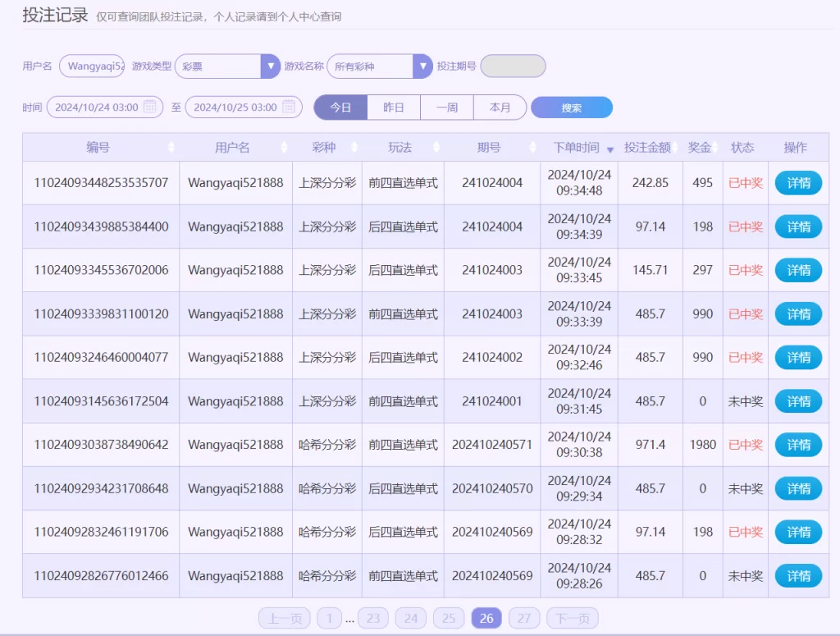Click order time 2024/10/24 09:28:26
Screen dimensions: 840x636
[579, 576]
